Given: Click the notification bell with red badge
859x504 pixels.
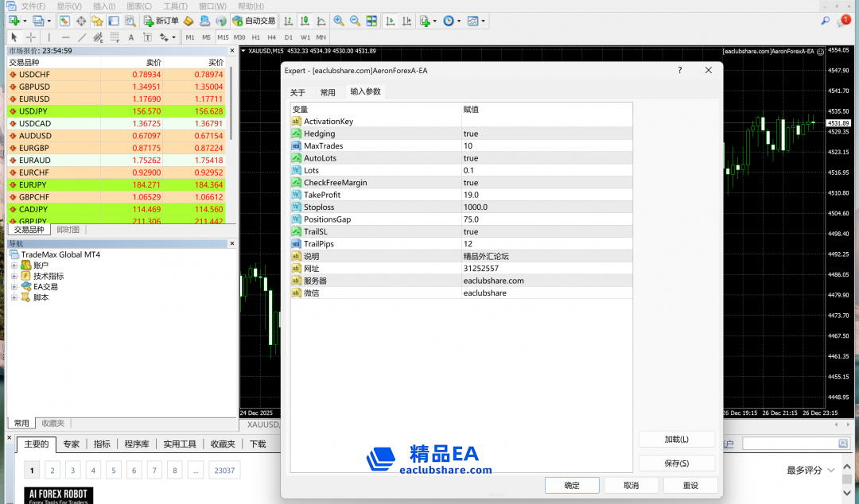Looking at the screenshot, I should coord(844,21).
